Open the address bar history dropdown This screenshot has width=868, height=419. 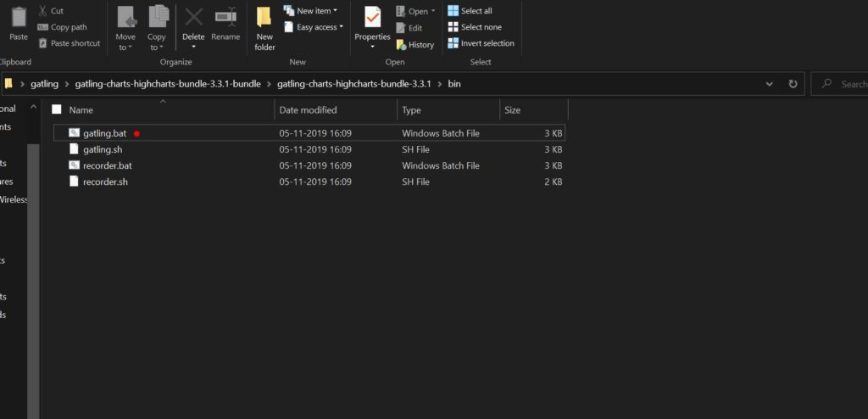pyautogui.click(x=770, y=84)
